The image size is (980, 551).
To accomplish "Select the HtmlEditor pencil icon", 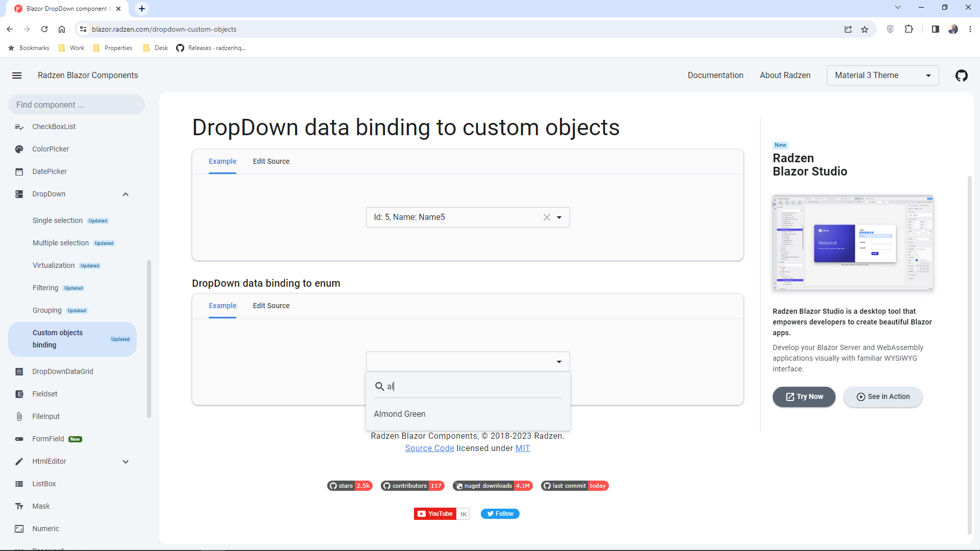I will click(19, 461).
